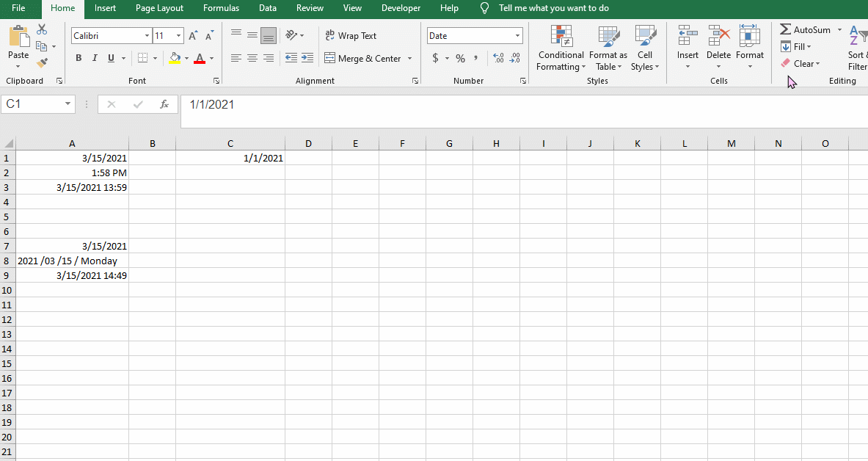Switch to the Formulas ribbon tab
Screen dimensions: 868x461
pyautogui.click(x=221, y=8)
